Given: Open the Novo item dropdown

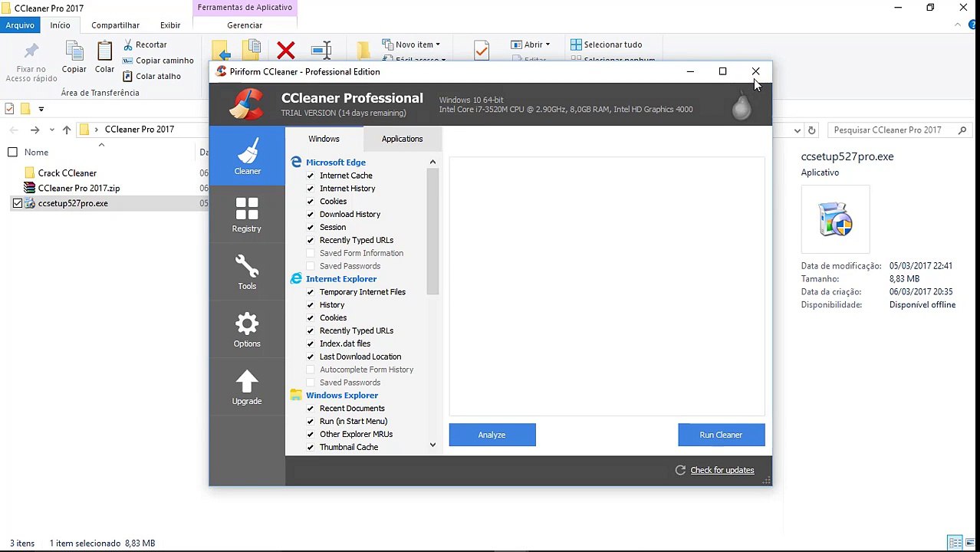Looking at the screenshot, I should pos(411,44).
